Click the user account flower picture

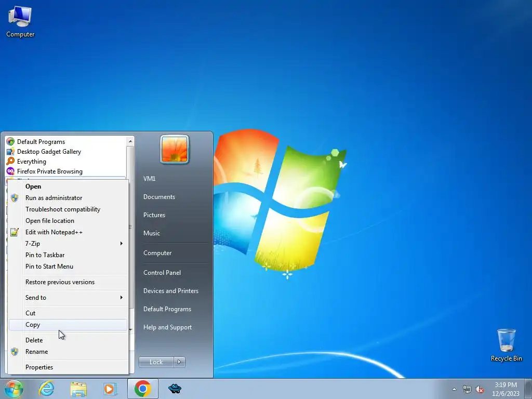tap(175, 149)
